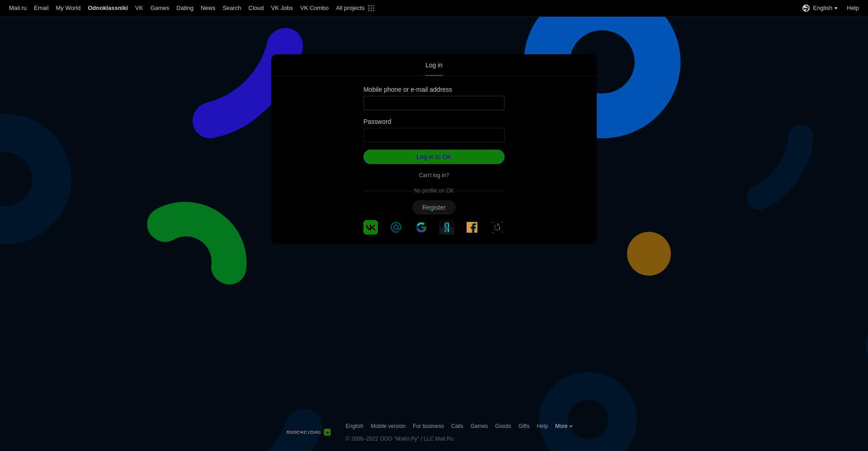Screen dimensions: 868x451
Task: Focus the Password field
Action: pyautogui.click(x=434, y=135)
